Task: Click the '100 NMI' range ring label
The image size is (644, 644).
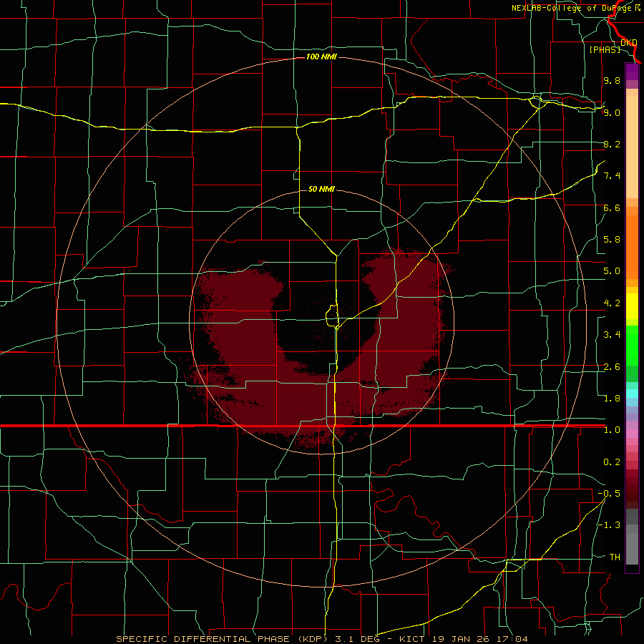Action: [321, 57]
